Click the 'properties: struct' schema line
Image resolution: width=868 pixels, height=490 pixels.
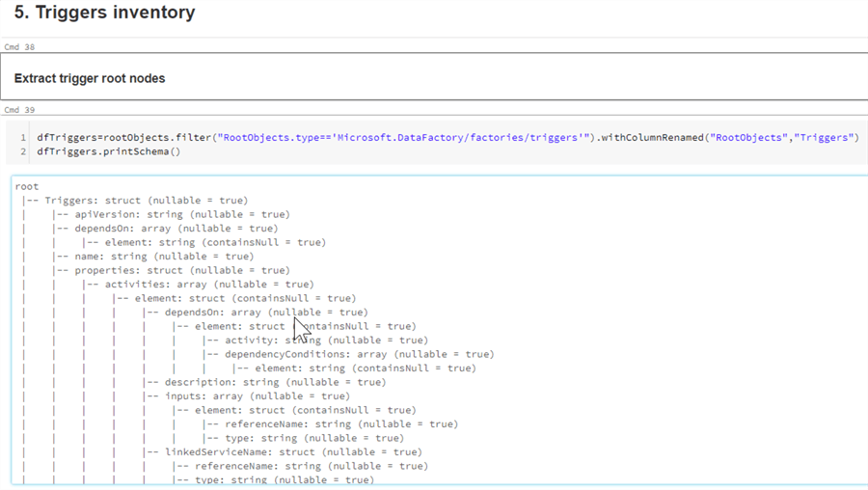pos(182,270)
